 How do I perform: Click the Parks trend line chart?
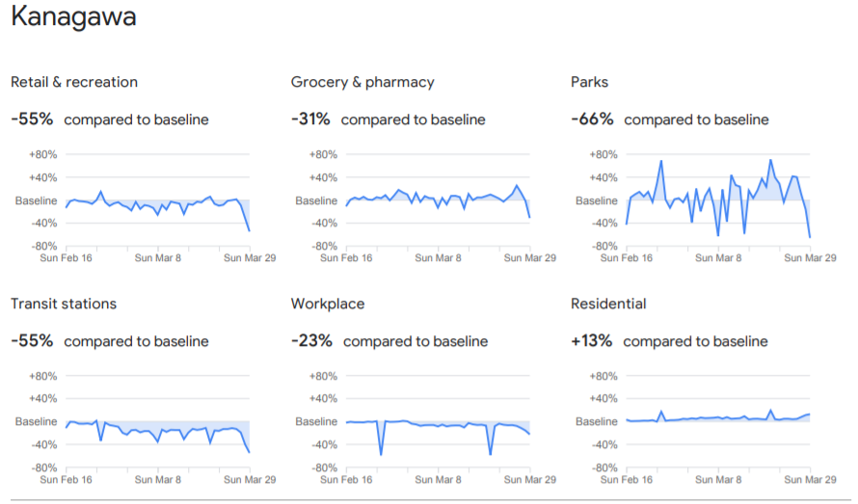718,199
